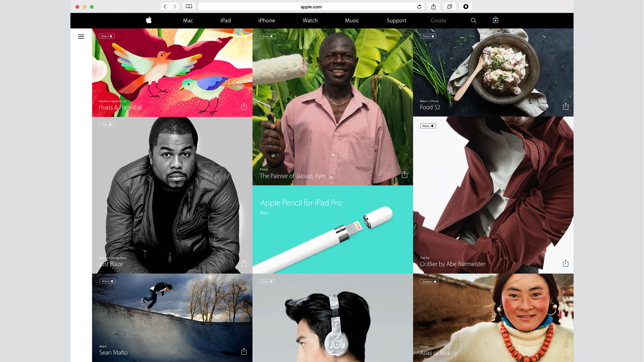
Task: Share the Atlas of Beauty tile
Action: click(x=566, y=351)
